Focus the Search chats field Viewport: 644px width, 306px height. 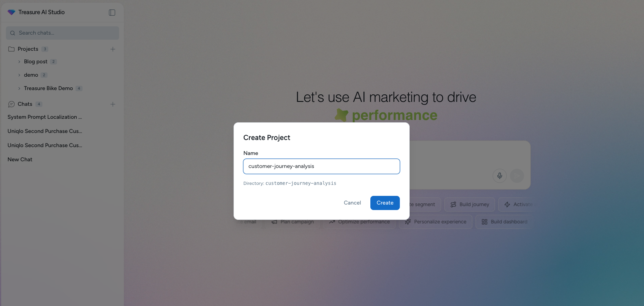click(63, 33)
